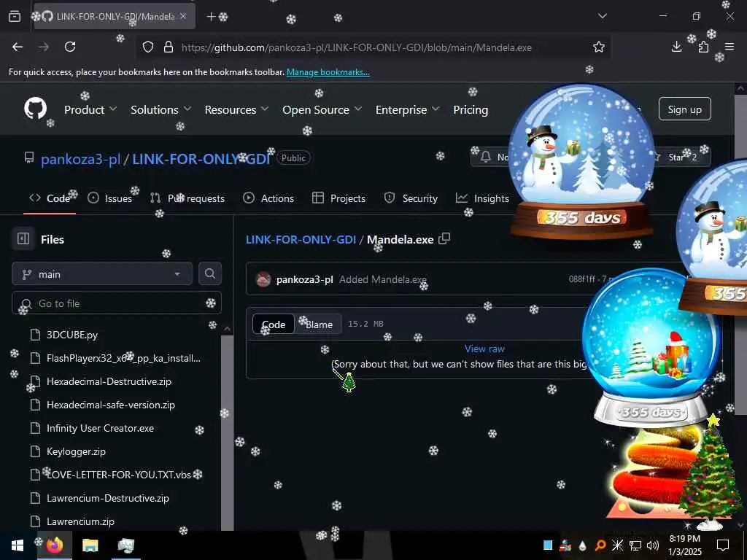Expand the Enterprise menu
Viewport: 747px width, 560px height.
tap(407, 109)
